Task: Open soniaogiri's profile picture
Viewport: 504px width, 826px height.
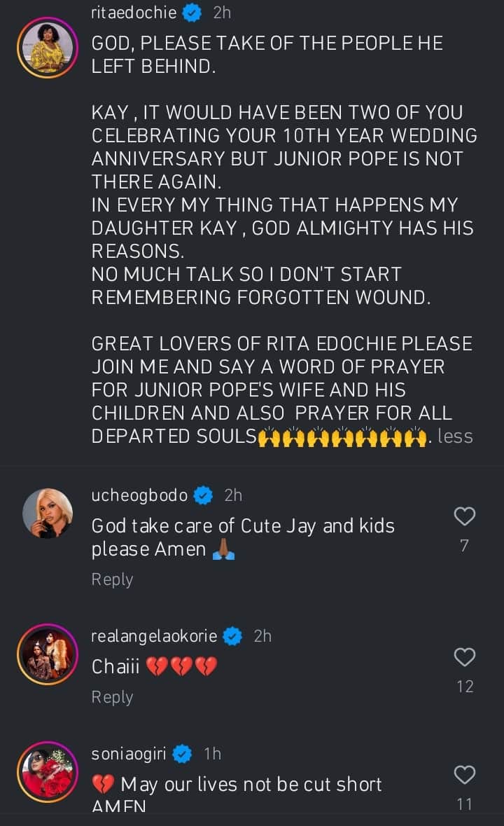Action: (47, 771)
